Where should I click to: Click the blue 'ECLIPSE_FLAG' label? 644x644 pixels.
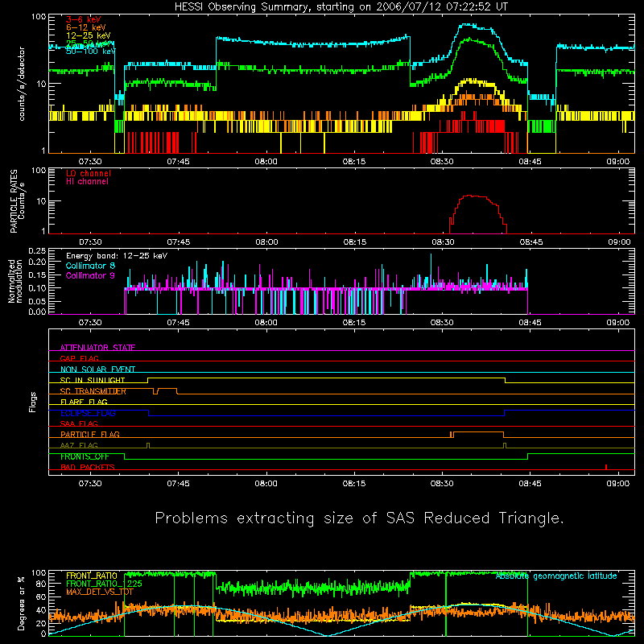(88, 413)
